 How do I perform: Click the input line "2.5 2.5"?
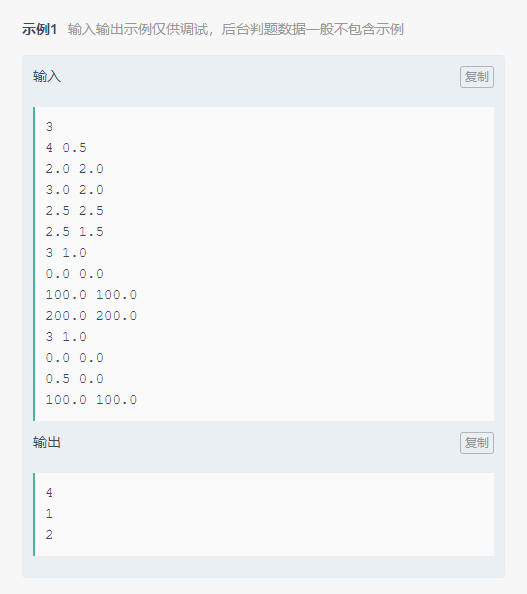[x=75, y=211]
